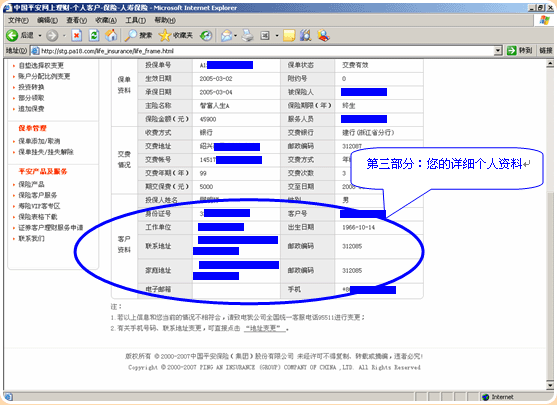
Task: Click the vertical scrollbar up arrow
Action: click(x=550, y=64)
